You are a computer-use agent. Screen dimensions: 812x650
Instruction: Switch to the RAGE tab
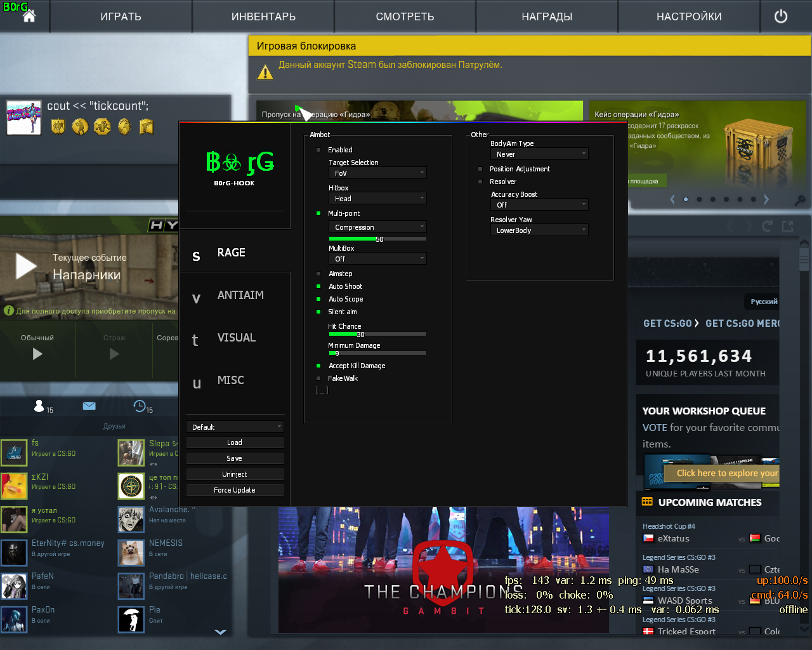click(x=235, y=252)
